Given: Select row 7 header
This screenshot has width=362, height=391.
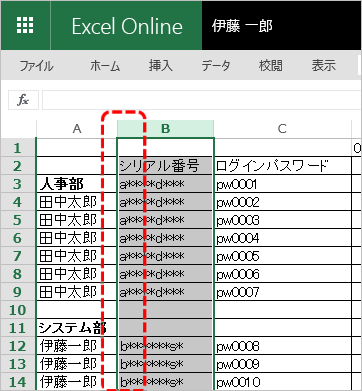Looking at the screenshot, I should pyautogui.click(x=18, y=256).
